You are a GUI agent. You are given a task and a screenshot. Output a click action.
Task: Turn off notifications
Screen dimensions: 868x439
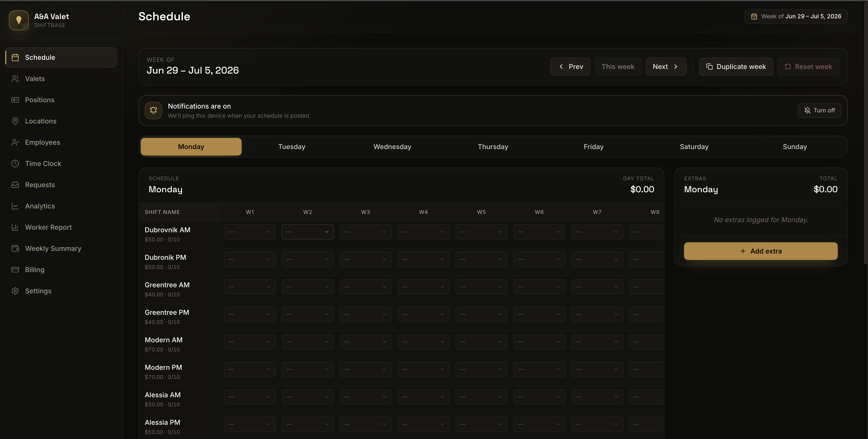[820, 110]
